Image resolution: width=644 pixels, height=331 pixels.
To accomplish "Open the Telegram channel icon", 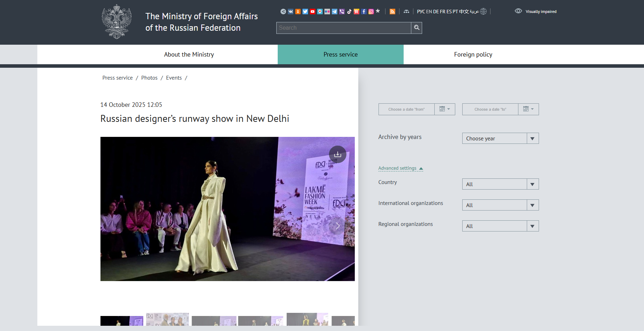I will [x=335, y=12].
